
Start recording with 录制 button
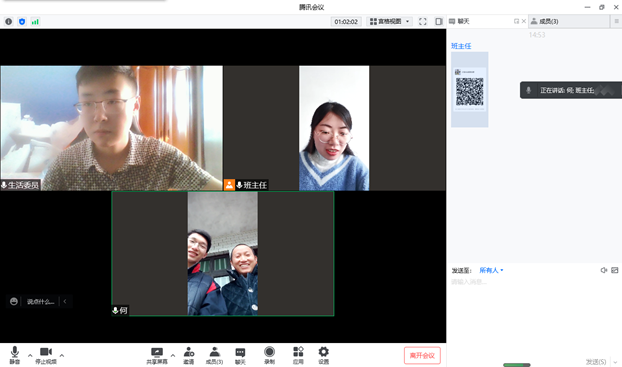tap(269, 355)
